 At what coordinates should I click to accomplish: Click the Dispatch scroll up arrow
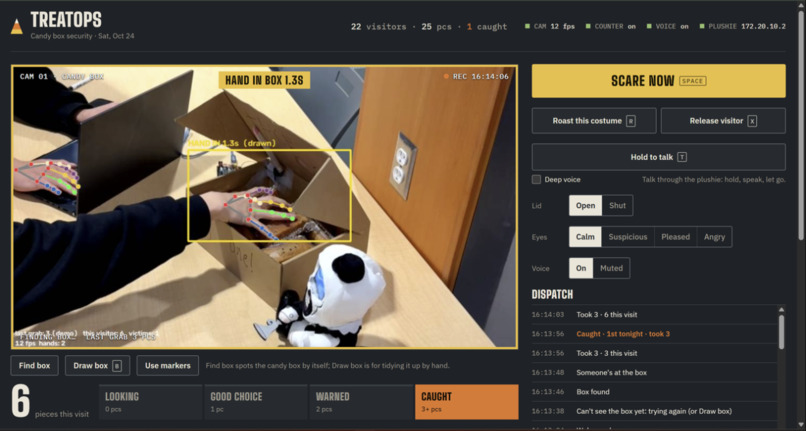(x=781, y=310)
